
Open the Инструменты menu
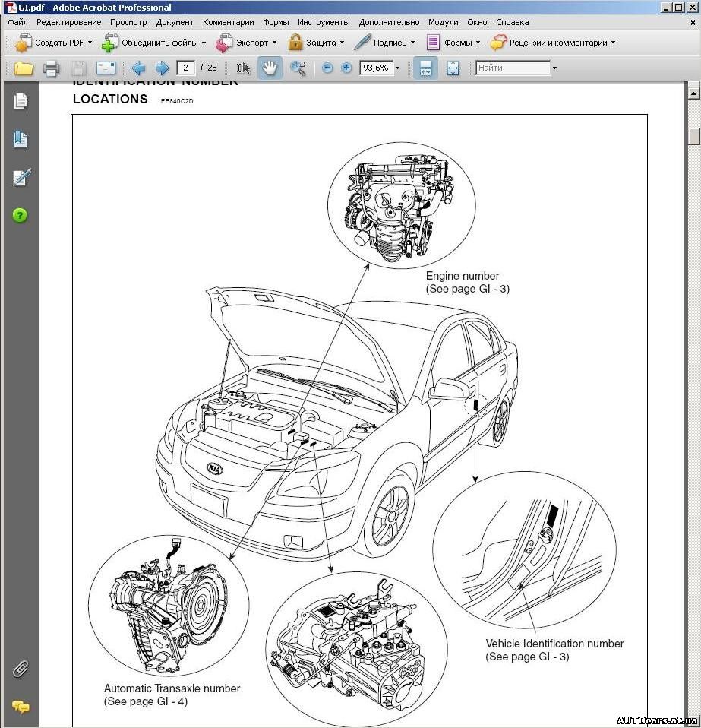pyautogui.click(x=324, y=22)
